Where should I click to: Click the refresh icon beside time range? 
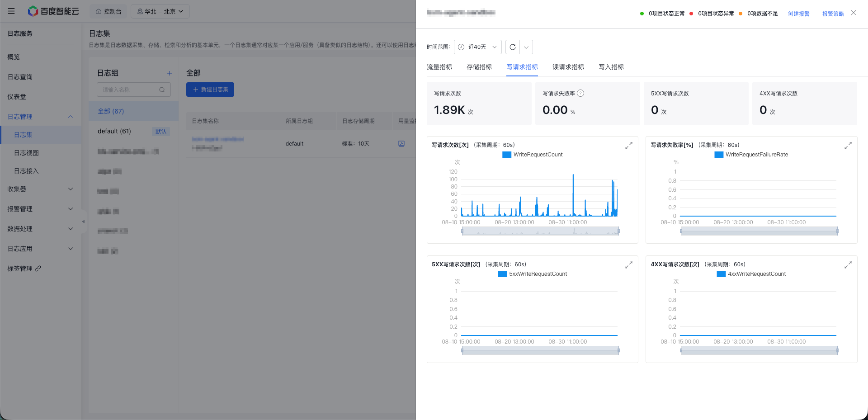[513, 47]
